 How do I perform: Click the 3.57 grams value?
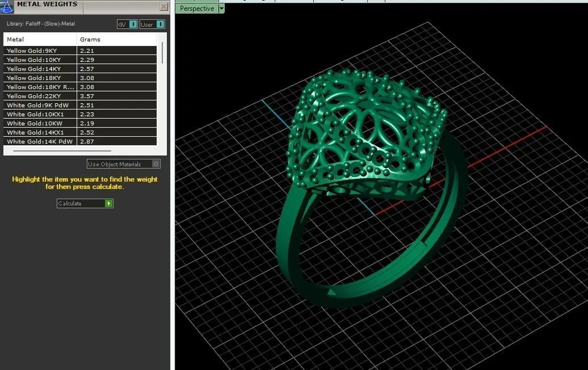coord(87,96)
